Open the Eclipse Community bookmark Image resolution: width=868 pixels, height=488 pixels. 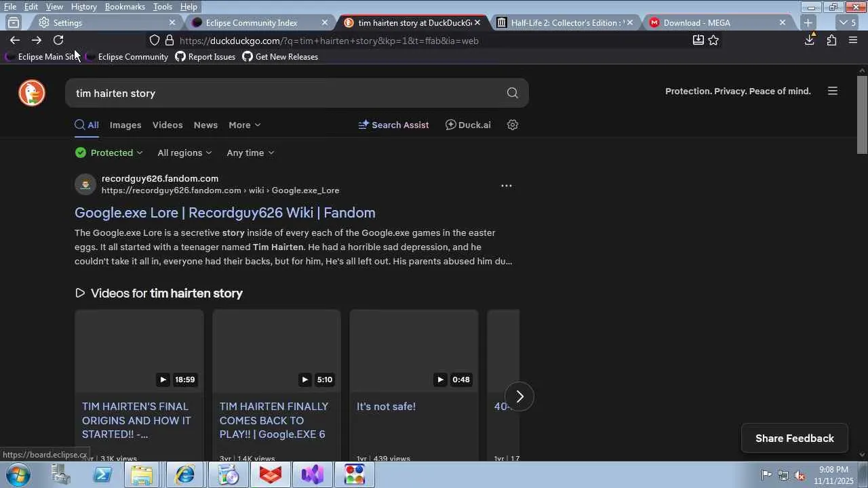pyautogui.click(x=127, y=57)
